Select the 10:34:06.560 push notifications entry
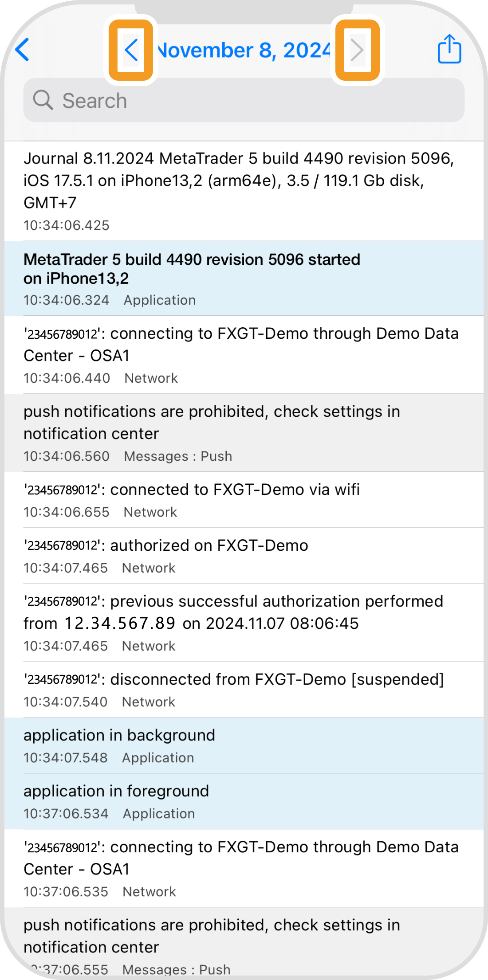The height and width of the screenshot is (980, 488). 244,433
